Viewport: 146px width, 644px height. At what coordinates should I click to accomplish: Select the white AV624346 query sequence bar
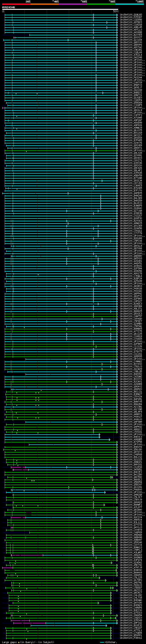pyautogui.click(x=60, y=9)
